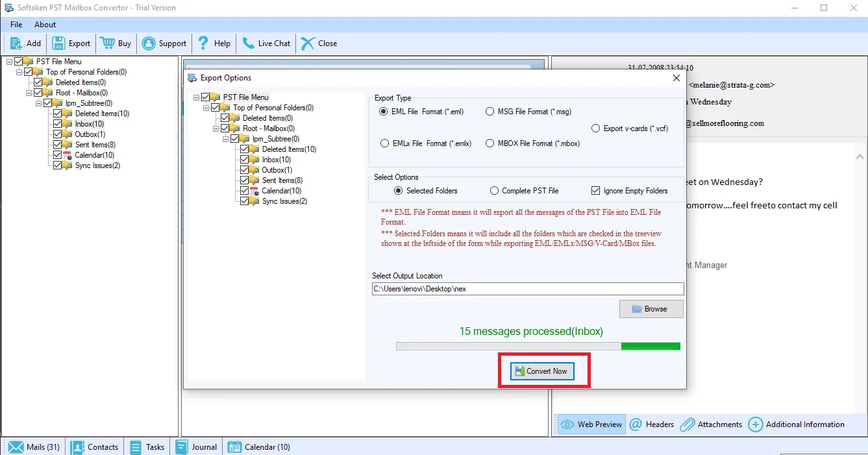Open the File menu
The image size is (868, 455).
tap(16, 25)
